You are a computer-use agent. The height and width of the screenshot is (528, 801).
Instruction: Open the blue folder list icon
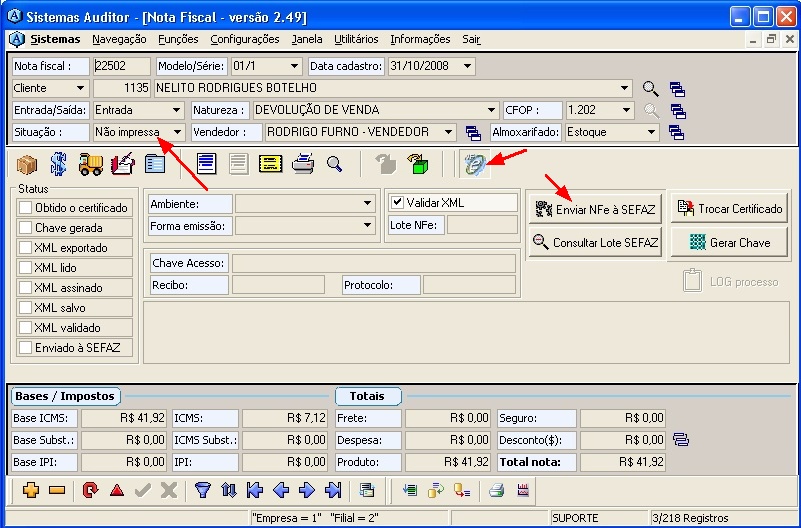[x=155, y=164]
